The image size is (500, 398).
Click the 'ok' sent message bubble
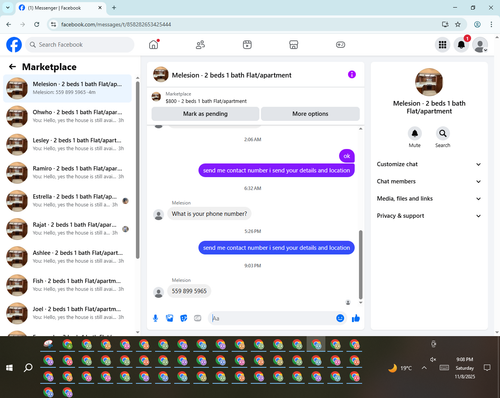(x=347, y=156)
